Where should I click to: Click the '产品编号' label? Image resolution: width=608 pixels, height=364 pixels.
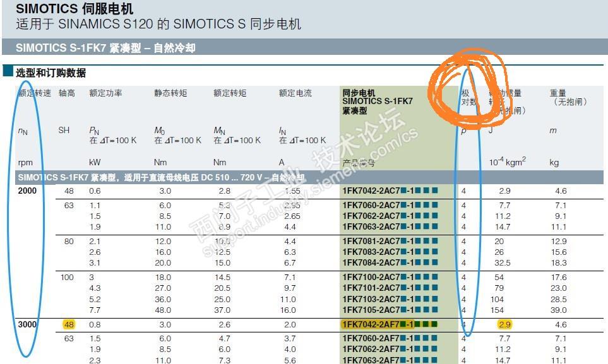pos(358,163)
